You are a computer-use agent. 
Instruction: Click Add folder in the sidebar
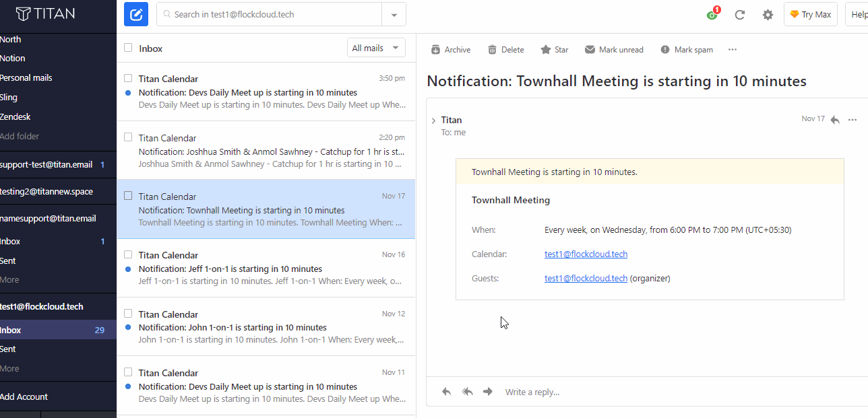20,137
